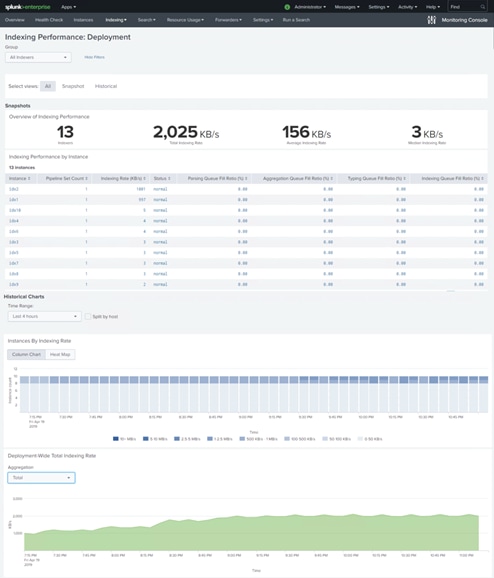Viewport: 494px width, 578px height.
Task: Switch chart to Heat Map
Action: [x=60, y=354]
